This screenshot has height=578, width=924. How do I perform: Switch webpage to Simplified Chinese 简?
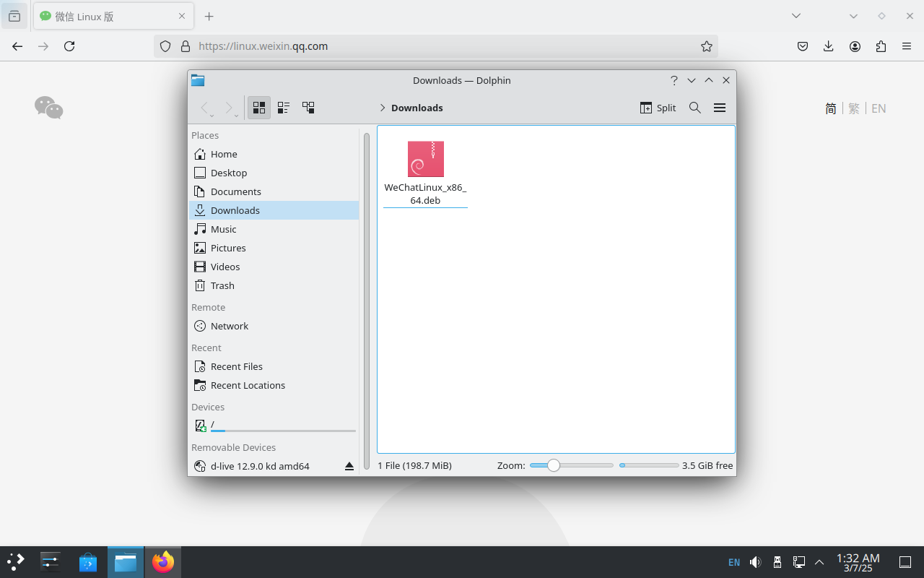point(831,108)
